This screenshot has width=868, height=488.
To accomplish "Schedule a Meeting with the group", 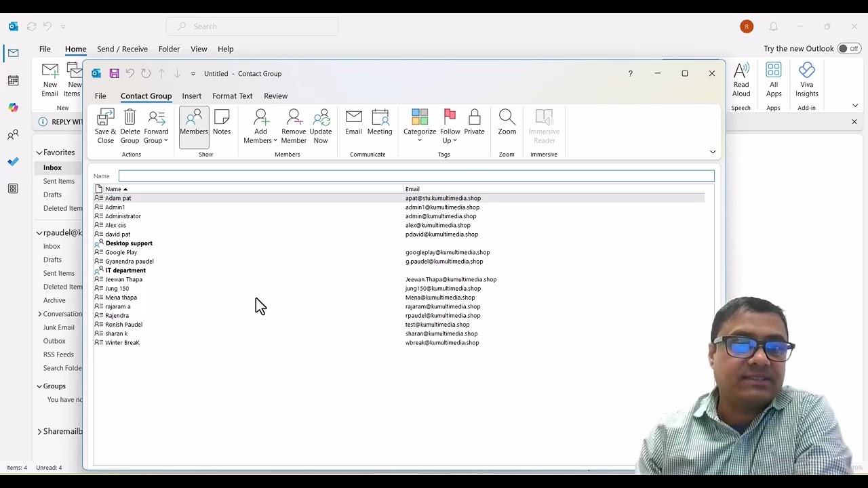I will point(380,123).
